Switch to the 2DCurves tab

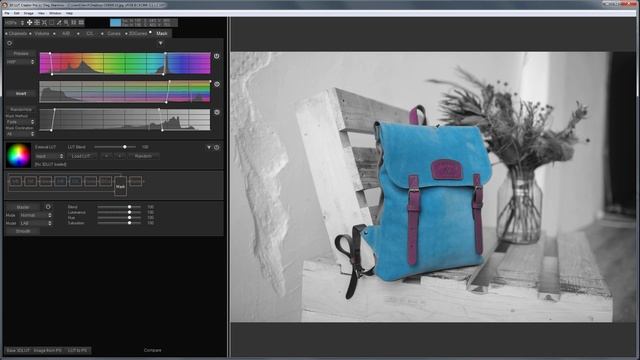click(138, 33)
